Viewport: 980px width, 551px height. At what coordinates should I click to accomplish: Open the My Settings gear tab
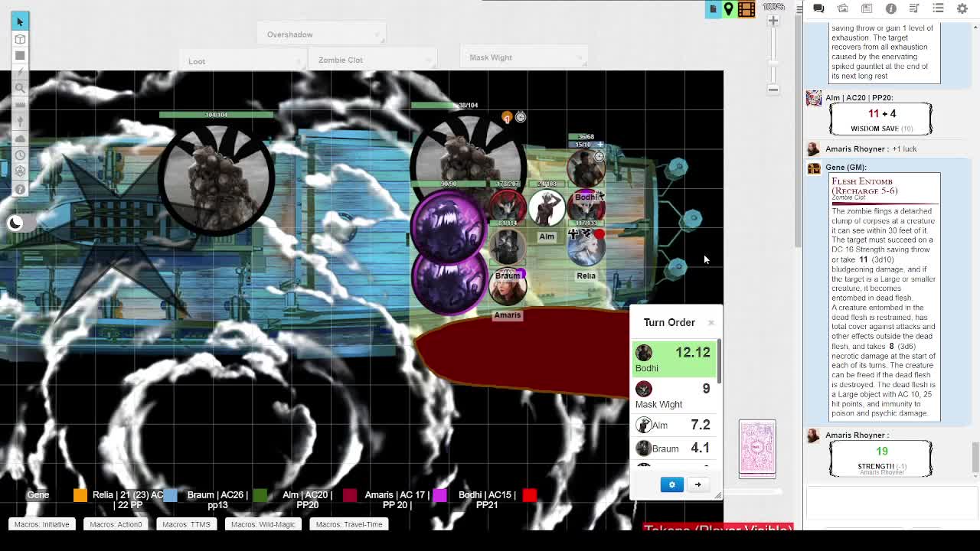(x=962, y=8)
